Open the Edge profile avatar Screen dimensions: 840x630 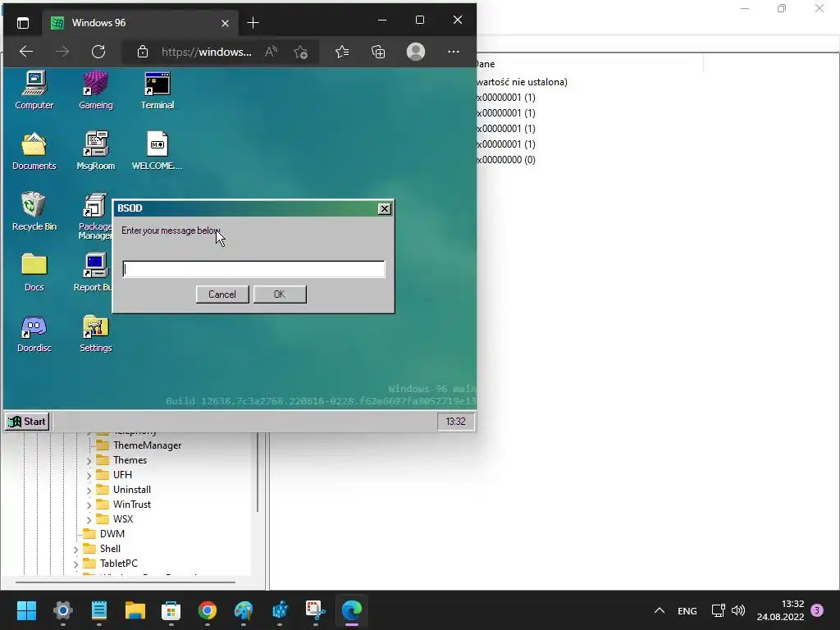click(416, 52)
